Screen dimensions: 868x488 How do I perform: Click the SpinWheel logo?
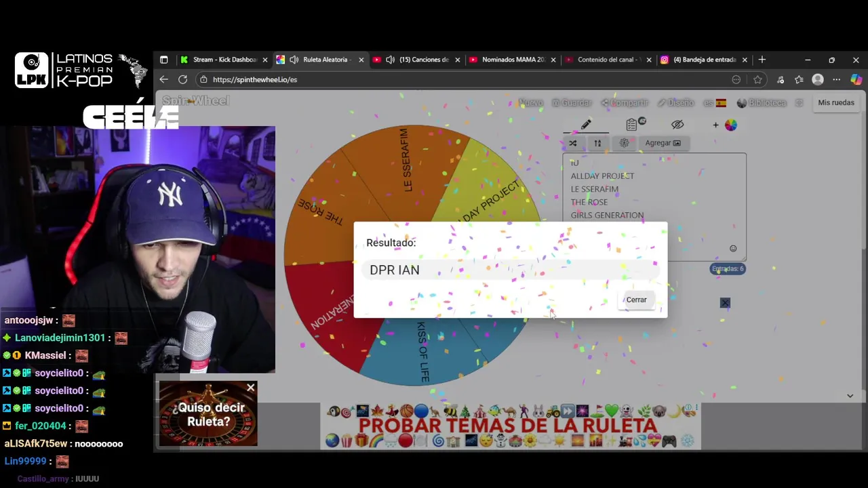pyautogui.click(x=196, y=101)
